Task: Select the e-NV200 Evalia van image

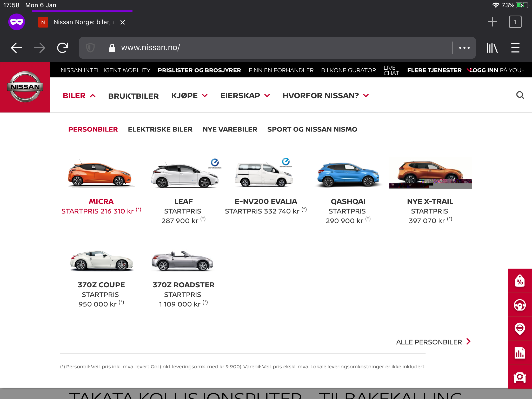Action: (x=264, y=172)
